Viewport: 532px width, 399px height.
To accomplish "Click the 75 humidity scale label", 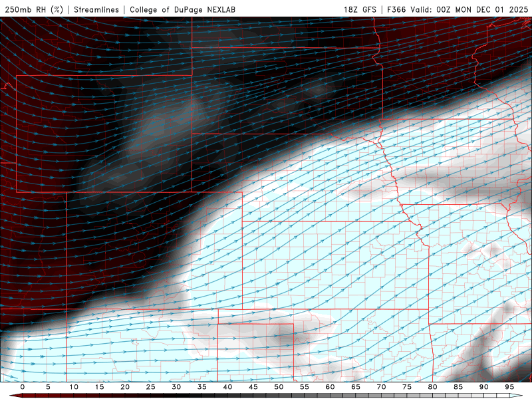I will 407,387.
